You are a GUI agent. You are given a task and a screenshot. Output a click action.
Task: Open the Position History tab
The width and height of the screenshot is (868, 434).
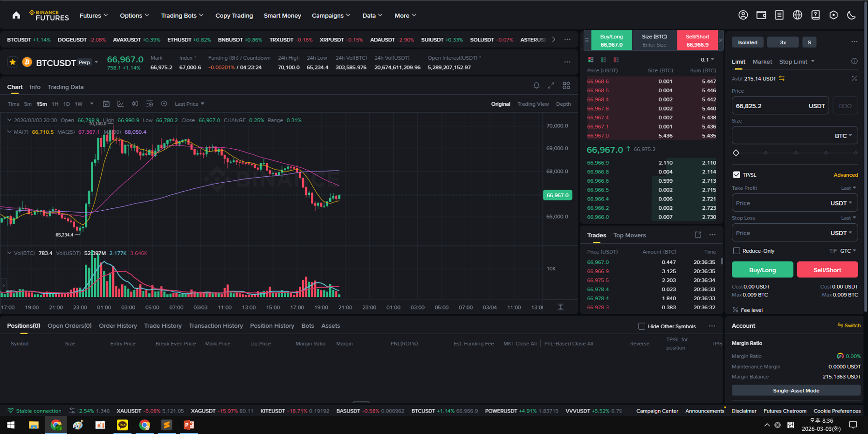click(272, 326)
